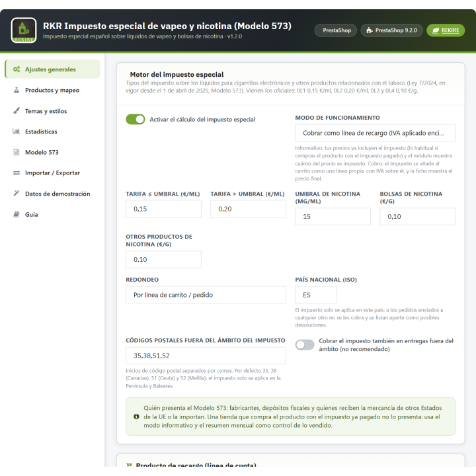
Task: Click the País nacional ISO field
Action: pos(316,295)
